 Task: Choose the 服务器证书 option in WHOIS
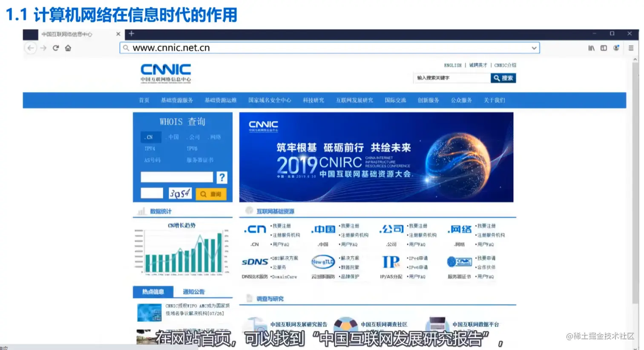tap(200, 160)
